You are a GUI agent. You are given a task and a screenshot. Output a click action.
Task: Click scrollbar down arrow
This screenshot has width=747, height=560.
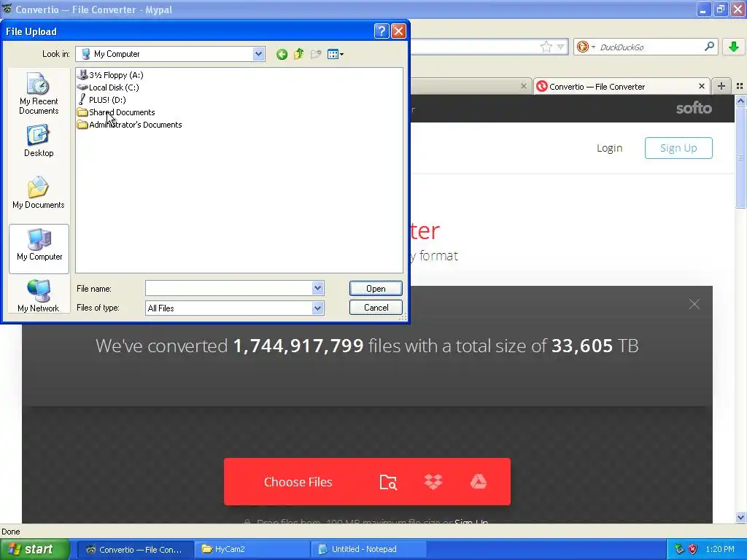(740, 518)
